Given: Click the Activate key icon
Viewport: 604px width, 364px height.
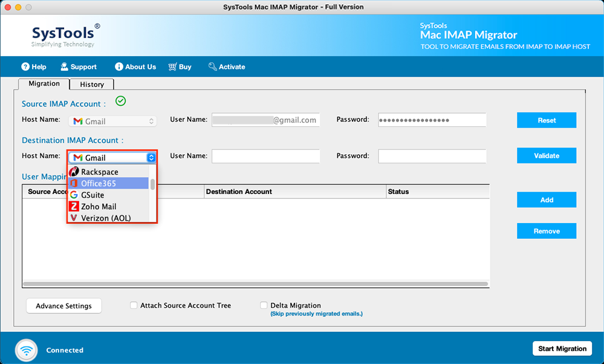Looking at the screenshot, I should coord(212,67).
